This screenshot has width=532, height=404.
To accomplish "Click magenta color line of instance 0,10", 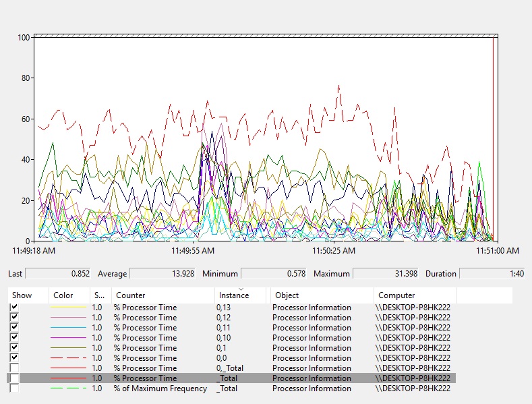I will click(69, 338).
